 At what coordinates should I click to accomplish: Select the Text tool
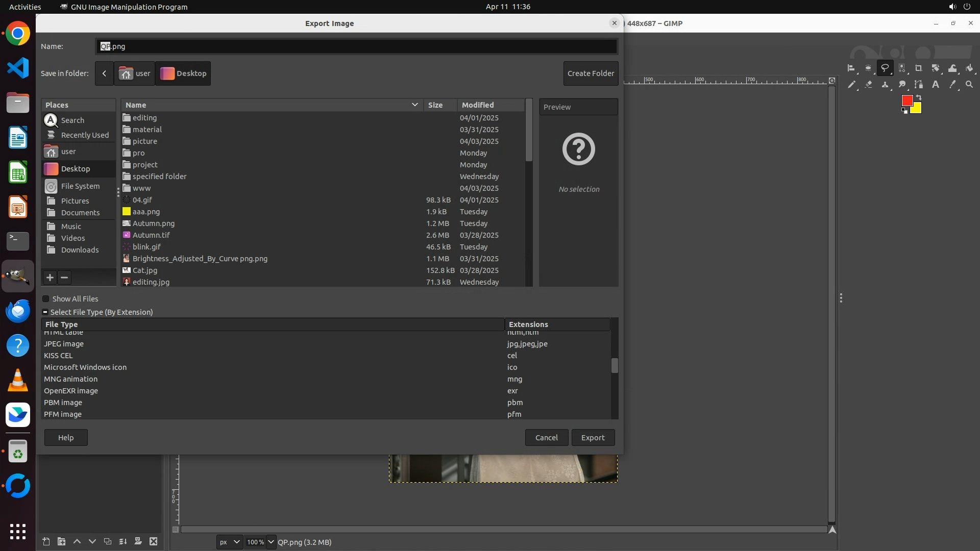coord(936,85)
